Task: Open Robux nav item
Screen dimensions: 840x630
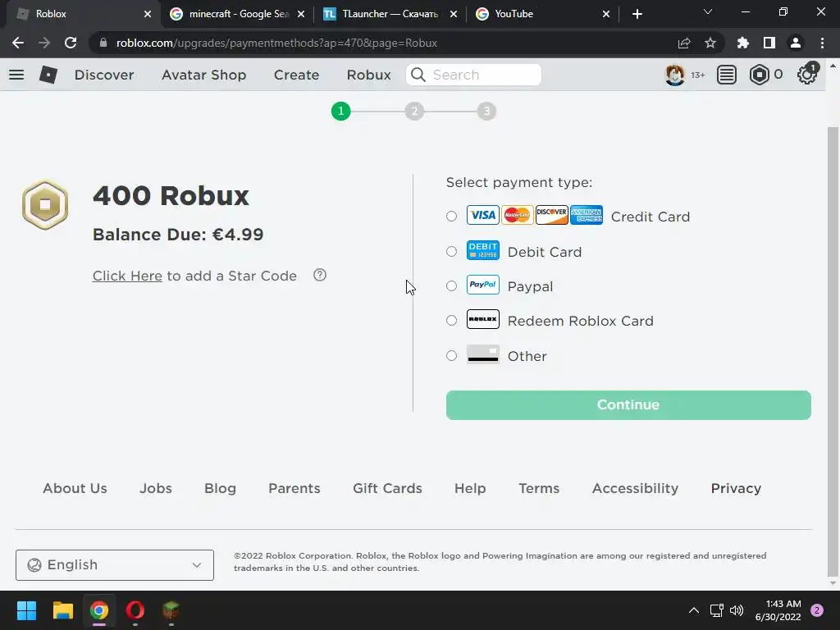Action: [368, 75]
